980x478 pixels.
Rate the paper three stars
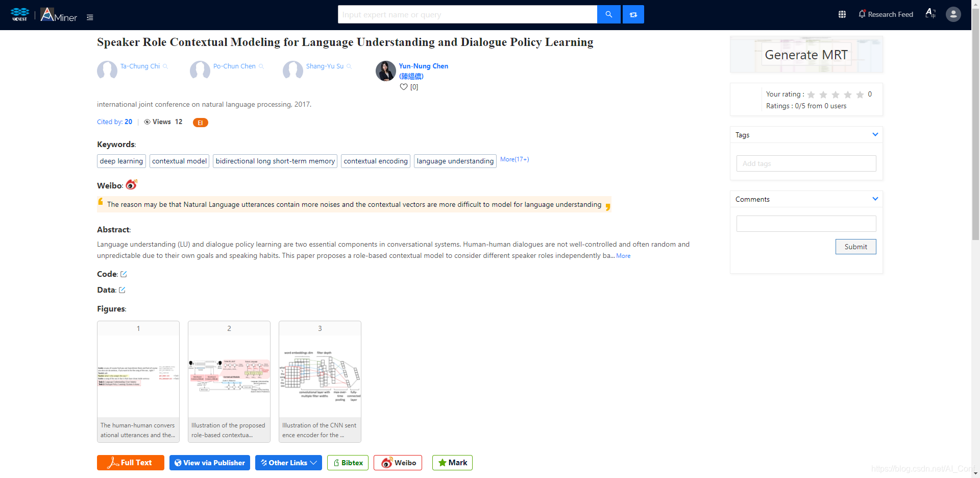pyautogui.click(x=836, y=94)
